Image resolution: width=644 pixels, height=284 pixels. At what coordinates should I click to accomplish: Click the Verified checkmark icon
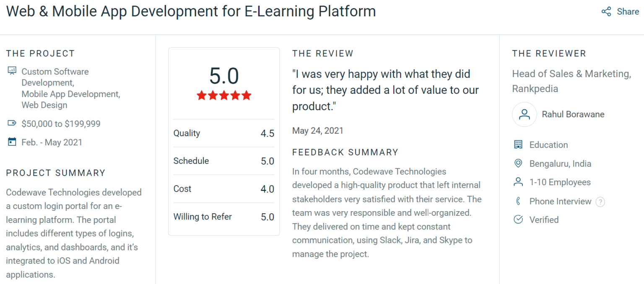tap(519, 219)
